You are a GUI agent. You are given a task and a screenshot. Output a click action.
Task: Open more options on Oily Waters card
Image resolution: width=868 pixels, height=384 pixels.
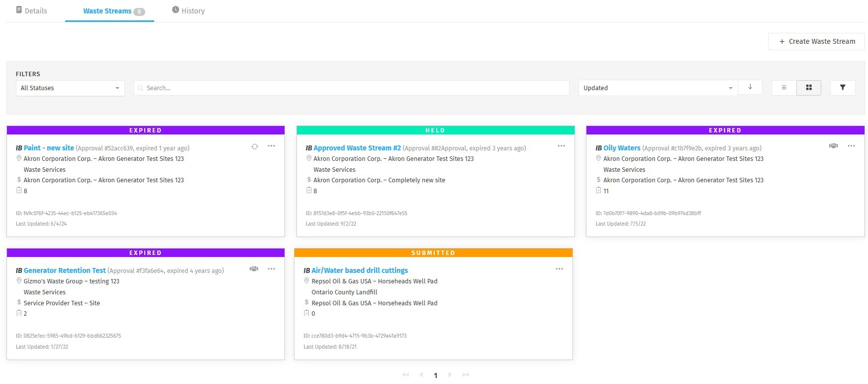click(x=851, y=146)
